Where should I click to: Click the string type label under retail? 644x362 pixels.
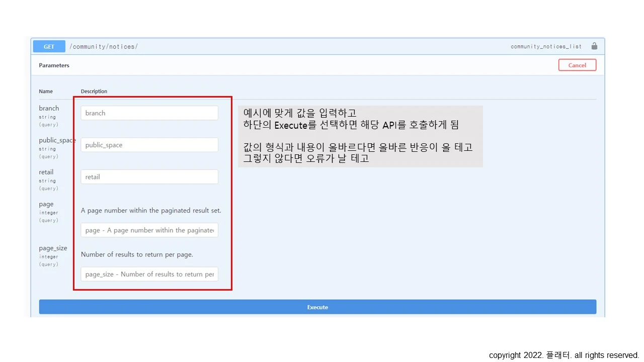point(47,180)
